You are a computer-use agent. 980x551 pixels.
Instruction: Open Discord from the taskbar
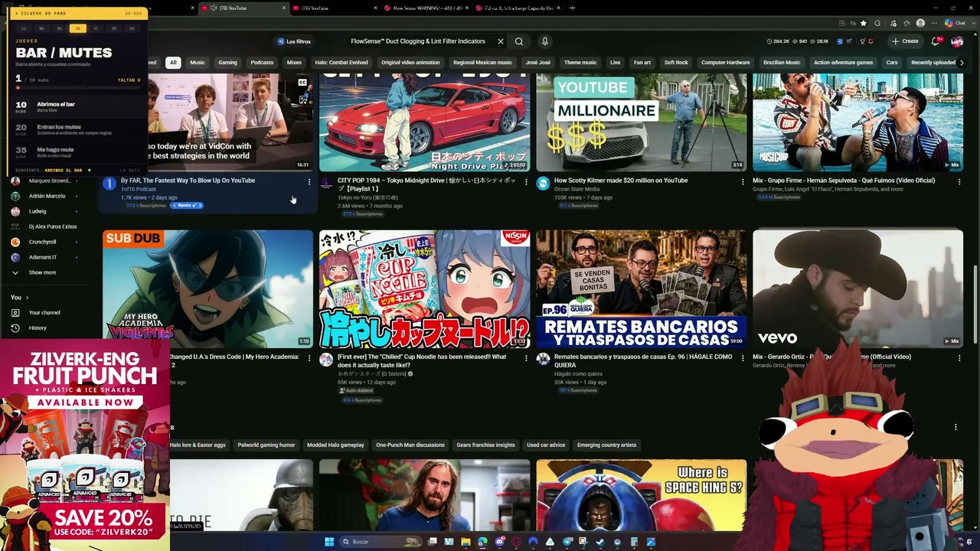(x=499, y=542)
